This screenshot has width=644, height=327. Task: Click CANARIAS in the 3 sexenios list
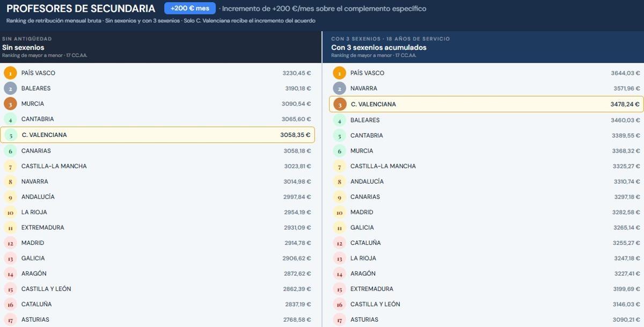pyautogui.click(x=365, y=197)
